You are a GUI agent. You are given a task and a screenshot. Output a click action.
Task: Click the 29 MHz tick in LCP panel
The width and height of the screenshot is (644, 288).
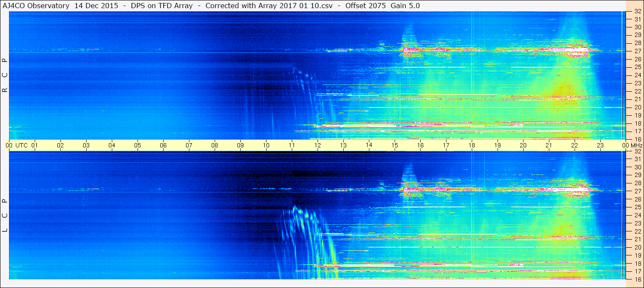click(x=637, y=175)
